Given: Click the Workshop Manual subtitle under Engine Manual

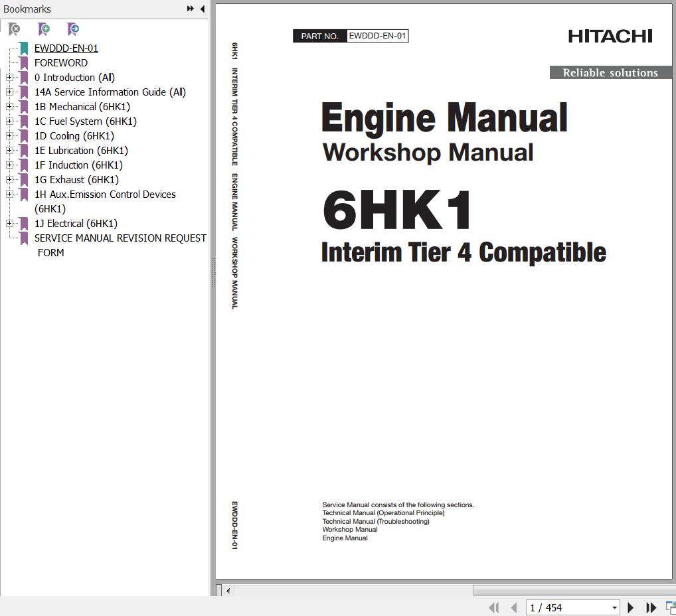Looking at the screenshot, I should (x=428, y=153).
